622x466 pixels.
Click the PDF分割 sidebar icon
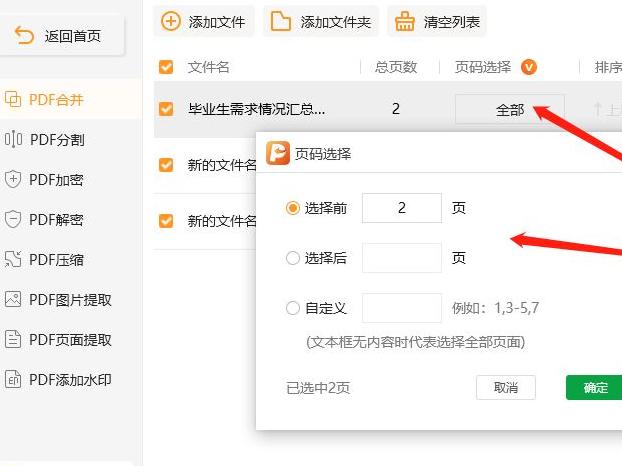(x=13, y=139)
